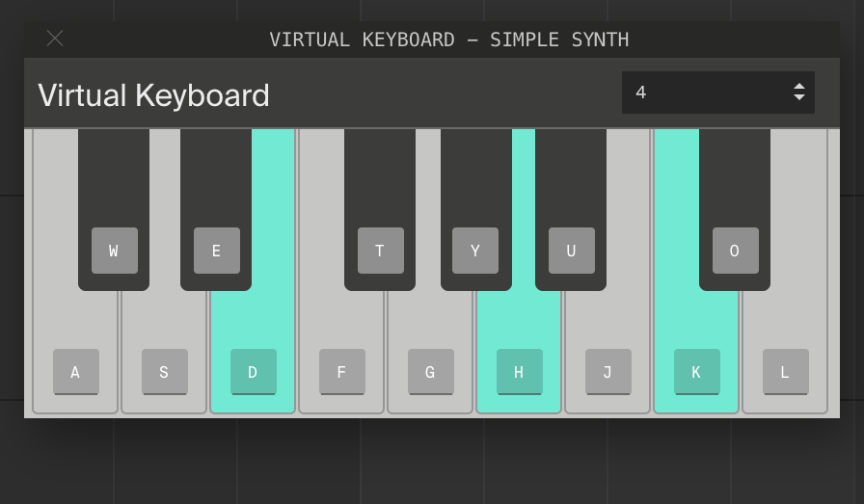Screen dimensions: 864x504
Task: Play the white key labeled J
Action: (x=607, y=353)
